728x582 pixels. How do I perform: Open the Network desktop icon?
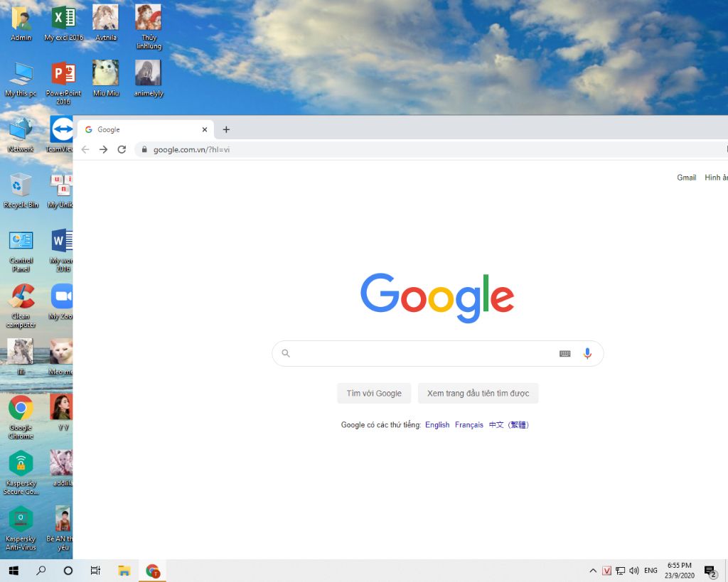(21, 134)
